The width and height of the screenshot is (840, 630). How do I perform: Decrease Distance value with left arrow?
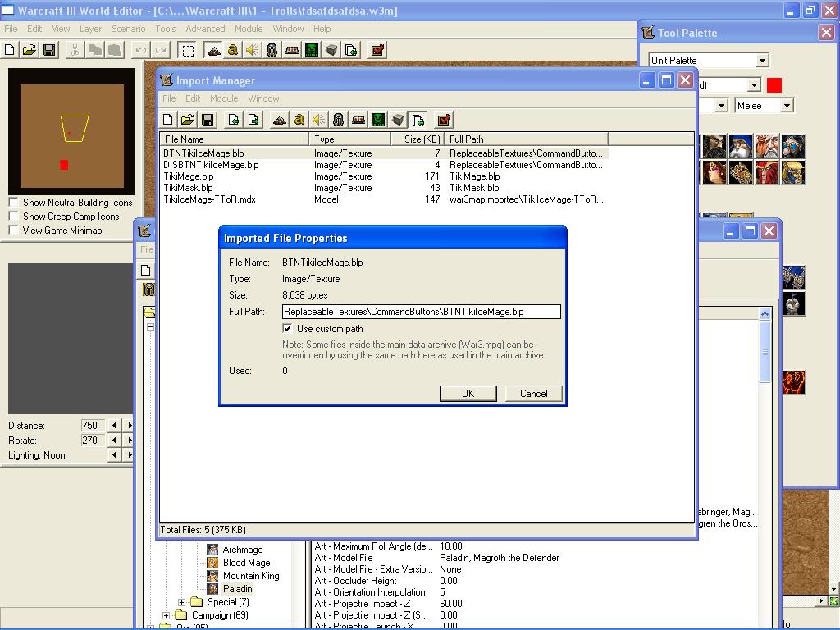pos(114,426)
